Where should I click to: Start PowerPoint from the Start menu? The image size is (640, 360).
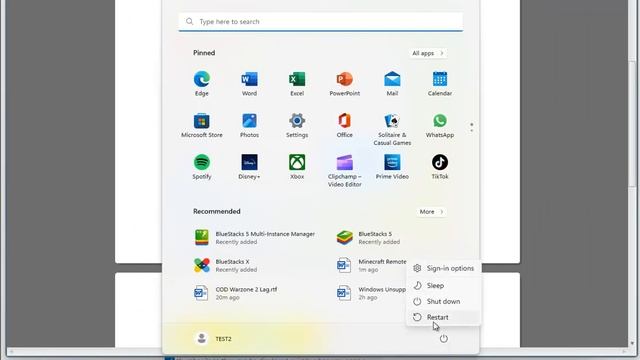pyautogui.click(x=344, y=83)
